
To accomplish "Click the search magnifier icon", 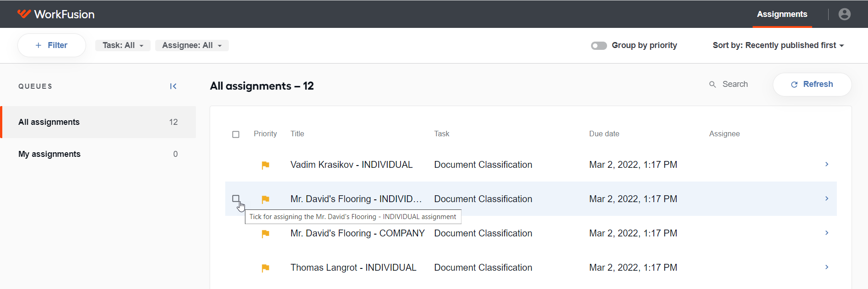I will [712, 85].
